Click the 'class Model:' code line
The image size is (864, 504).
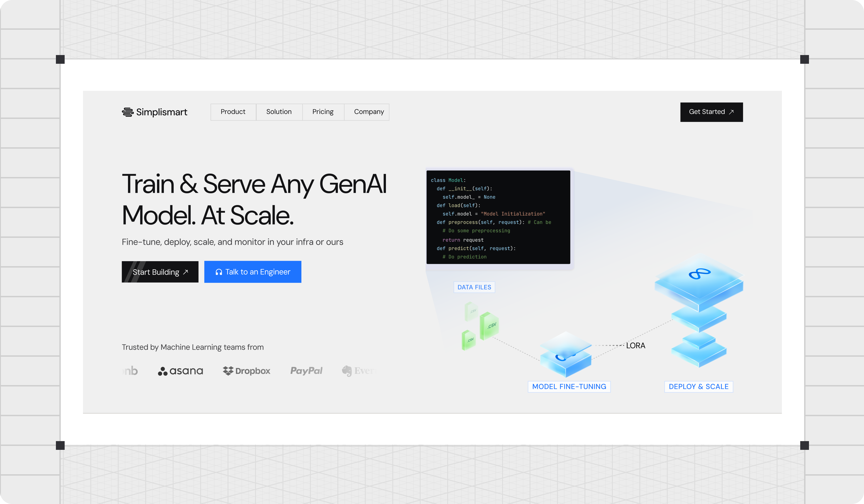pos(448,180)
